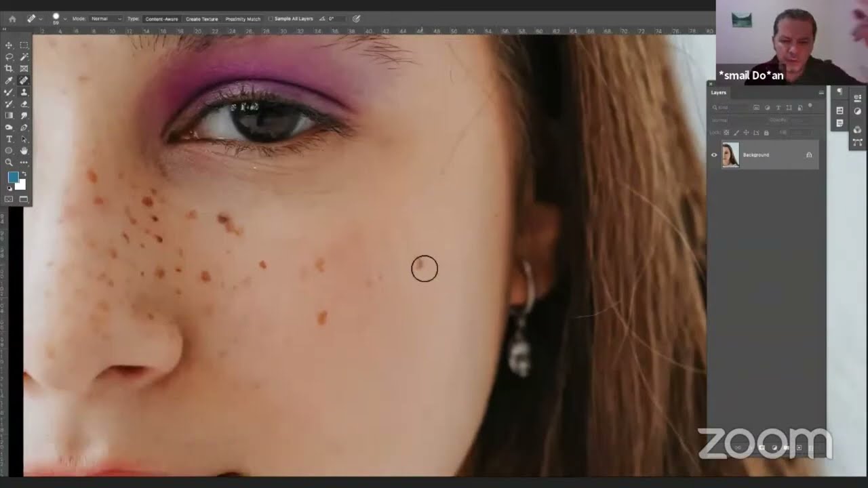Screen dimensions: 868x488
Task: Select the Background layer thumbnail
Action: (x=730, y=155)
